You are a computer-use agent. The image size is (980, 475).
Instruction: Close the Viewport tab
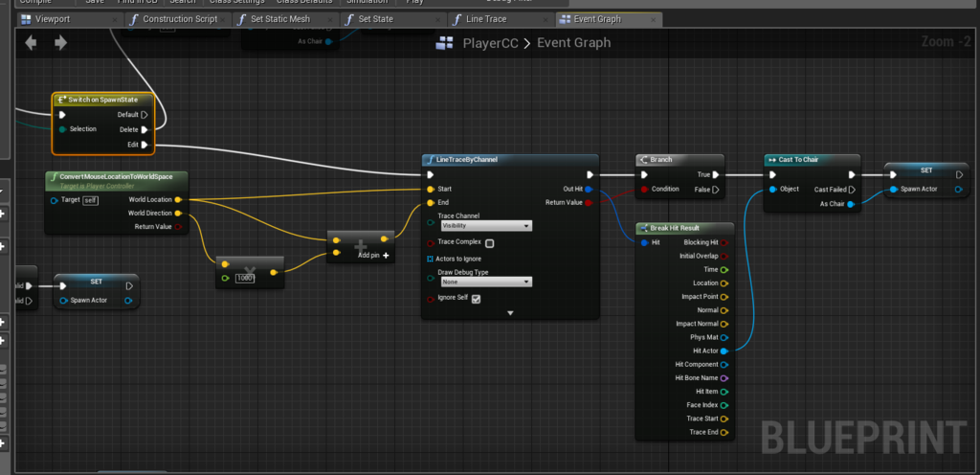click(114, 20)
